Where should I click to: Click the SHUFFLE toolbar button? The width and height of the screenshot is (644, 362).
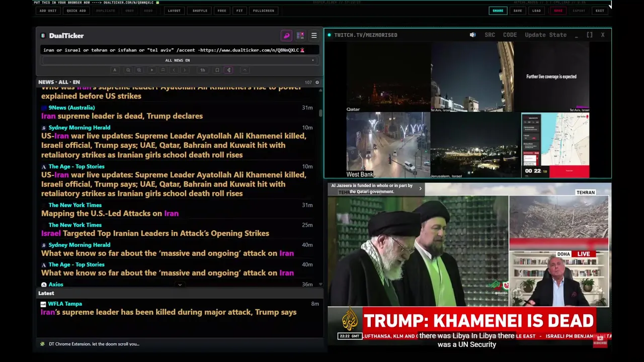click(x=200, y=11)
